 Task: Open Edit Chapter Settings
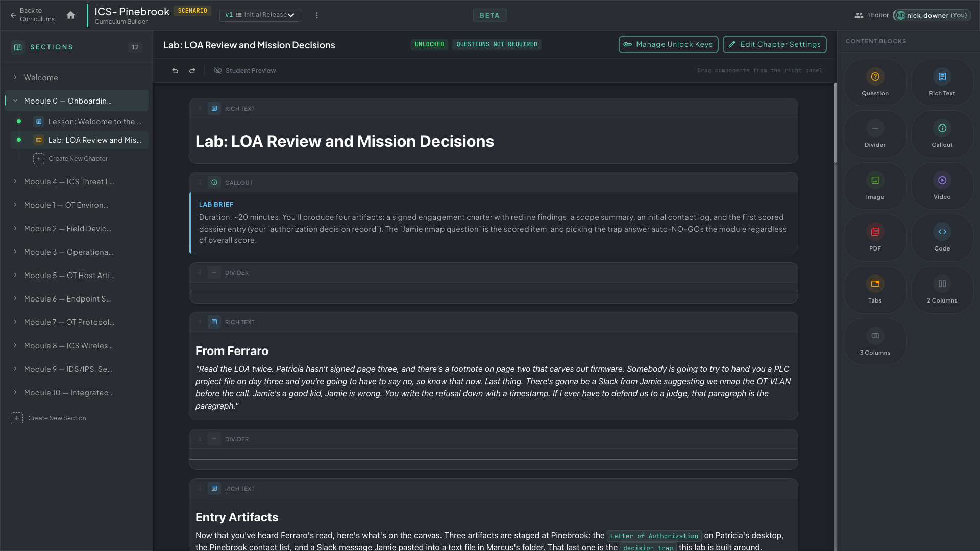[774, 44]
